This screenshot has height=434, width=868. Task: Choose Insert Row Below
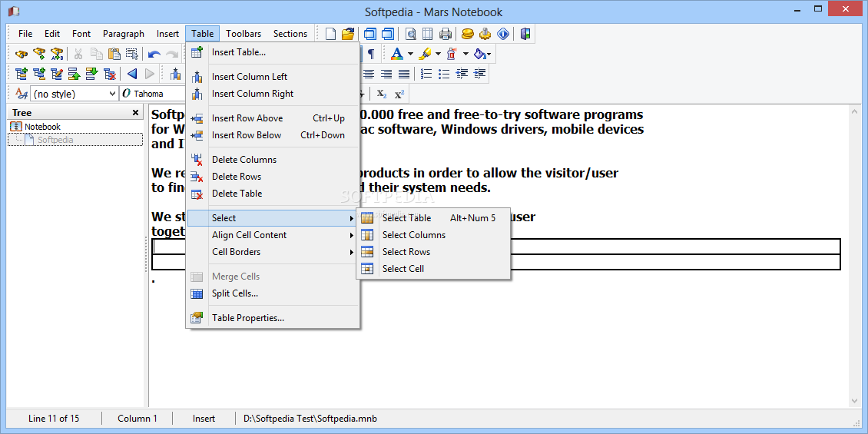(x=274, y=135)
